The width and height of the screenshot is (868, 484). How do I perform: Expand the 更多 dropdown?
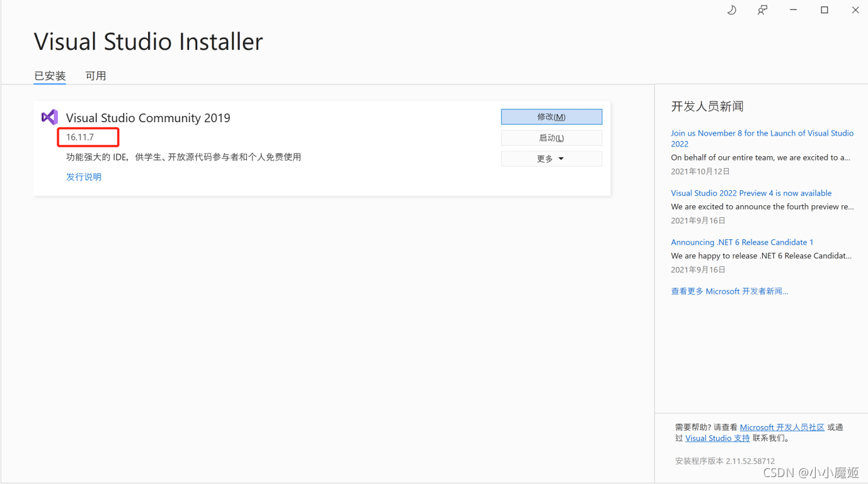point(551,159)
